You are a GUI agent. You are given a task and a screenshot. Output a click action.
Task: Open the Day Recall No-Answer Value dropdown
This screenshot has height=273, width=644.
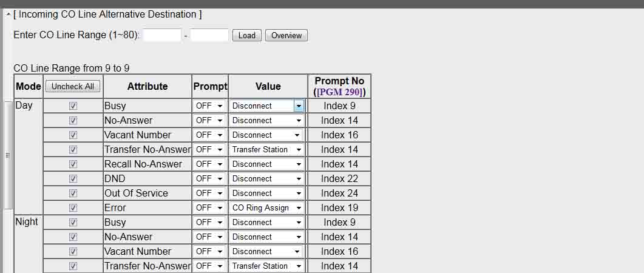pos(267,164)
